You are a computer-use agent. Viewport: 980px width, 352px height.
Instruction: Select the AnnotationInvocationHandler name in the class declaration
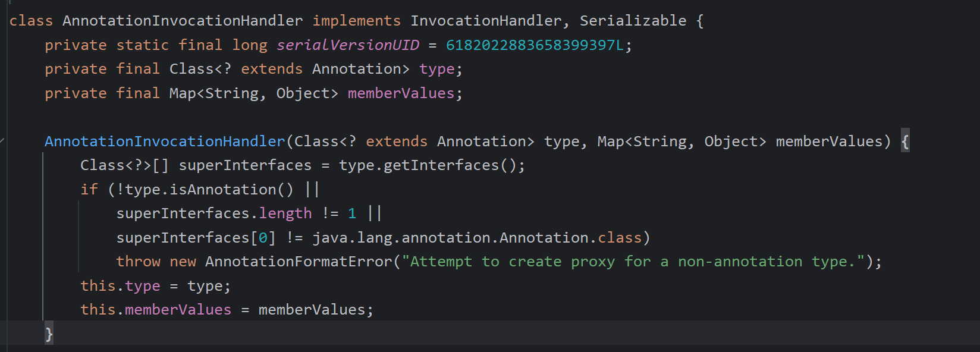click(x=183, y=21)
